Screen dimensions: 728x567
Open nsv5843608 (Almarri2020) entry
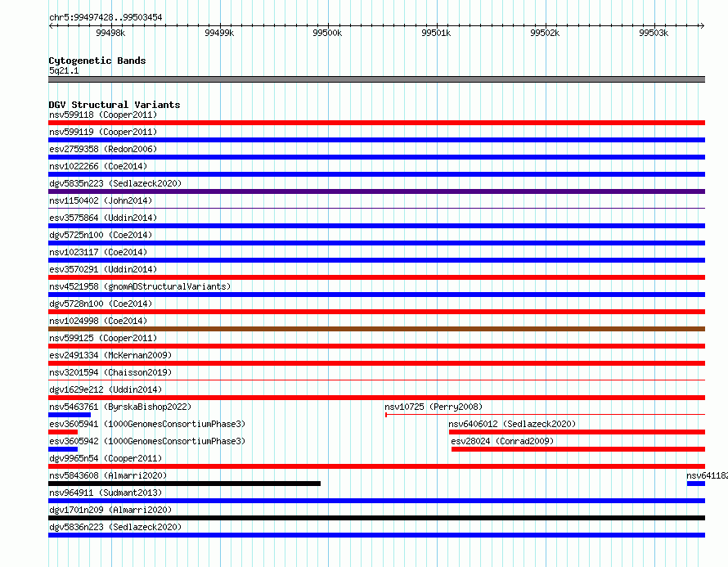pyautogui.click(x=108, y=475)
